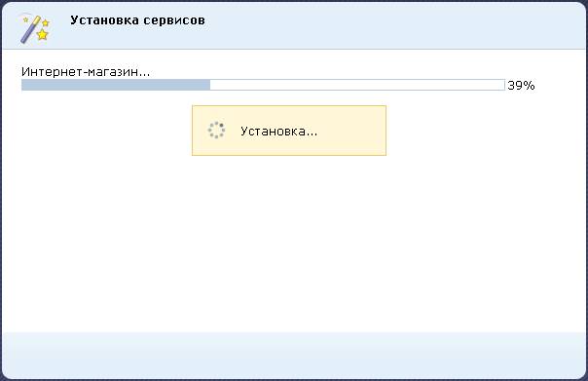This screenshot has width=588, height=381.
Task: Click the 39% progress percentage label
Action: coord(521,86)
